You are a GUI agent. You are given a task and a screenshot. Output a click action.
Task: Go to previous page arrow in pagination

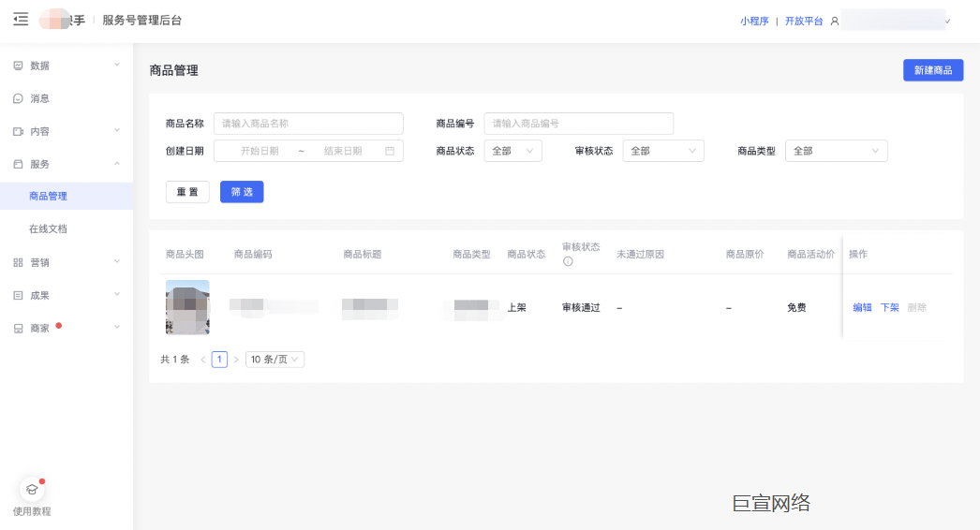[203, 360]
